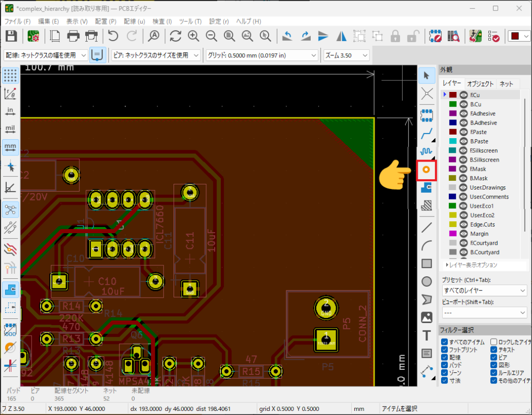Screen dimensions: 532x415
Task: Select the Draw rectangle tool
Action: point(427,263)
